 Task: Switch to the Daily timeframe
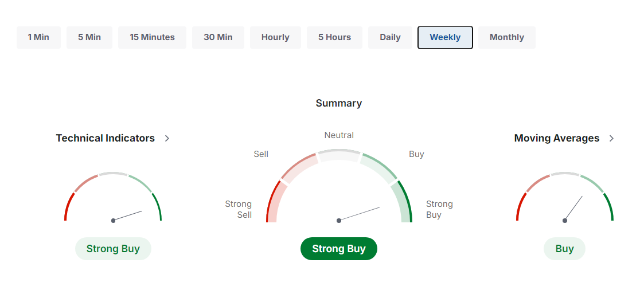[x=390, y=37]
